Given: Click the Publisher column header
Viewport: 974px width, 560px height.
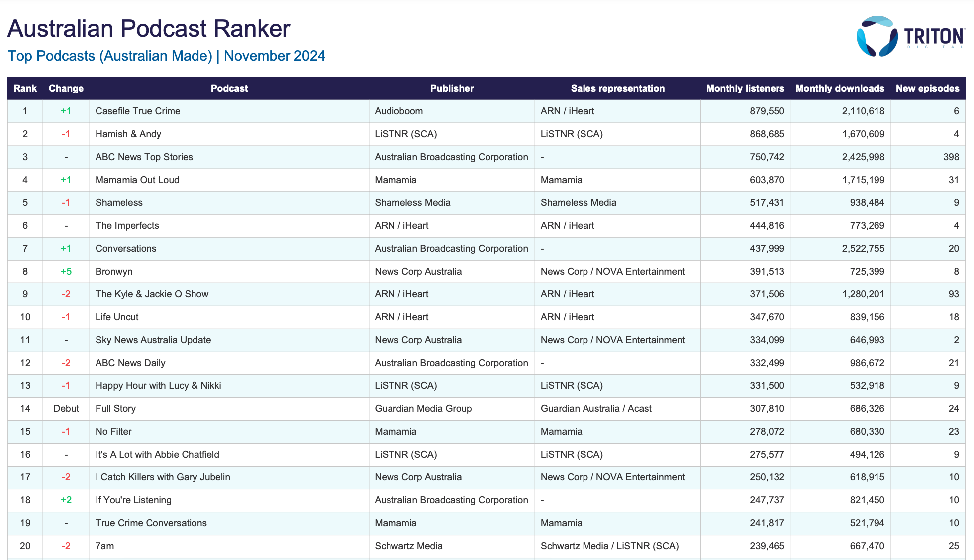Looking at the screenshot, I should (x=452, y=88).
